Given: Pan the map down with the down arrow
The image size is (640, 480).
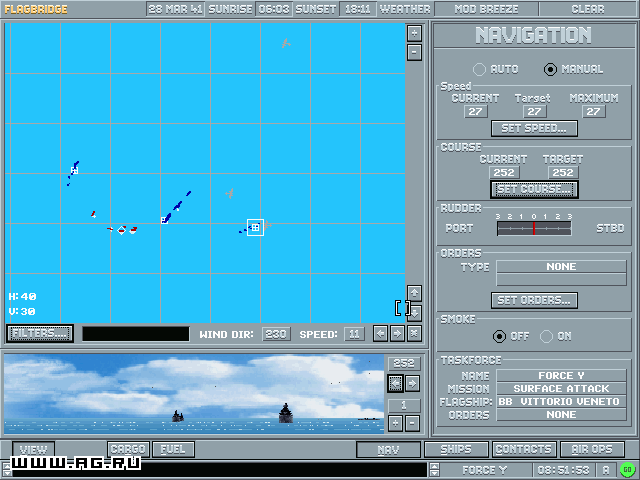Looking at the screenshot, I should coord(414,313).
